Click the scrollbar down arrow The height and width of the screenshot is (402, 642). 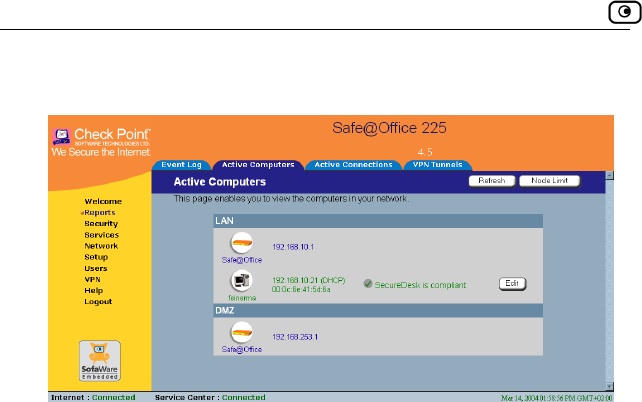(609, 386)
